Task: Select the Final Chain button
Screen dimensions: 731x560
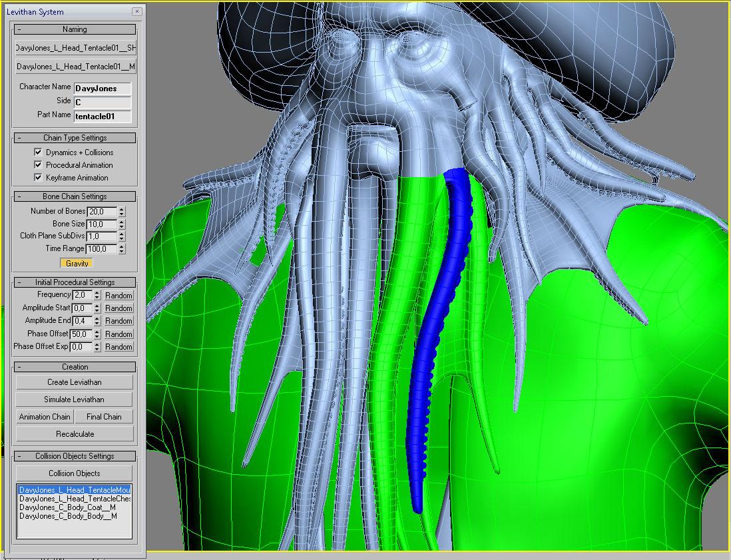Action: pyautogui.click(x=104, y=417)
